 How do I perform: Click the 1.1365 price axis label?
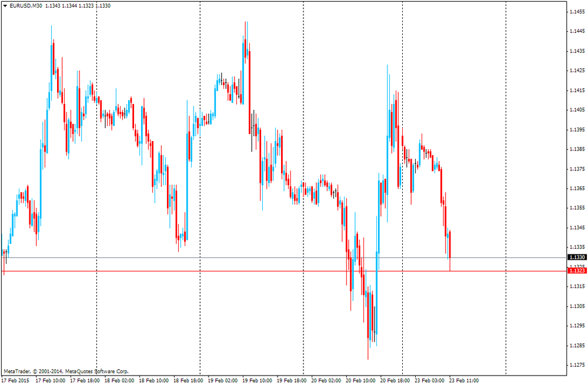pos(577,189)
